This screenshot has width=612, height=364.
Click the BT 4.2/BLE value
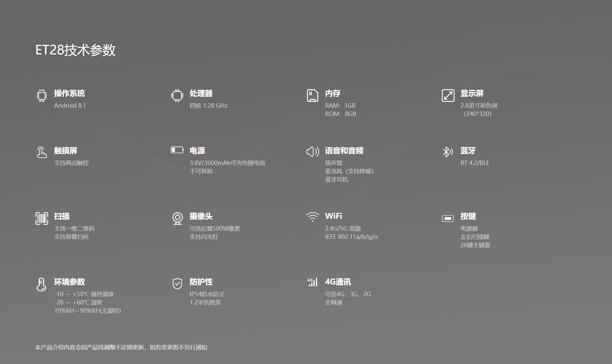[x=475, y=163]
